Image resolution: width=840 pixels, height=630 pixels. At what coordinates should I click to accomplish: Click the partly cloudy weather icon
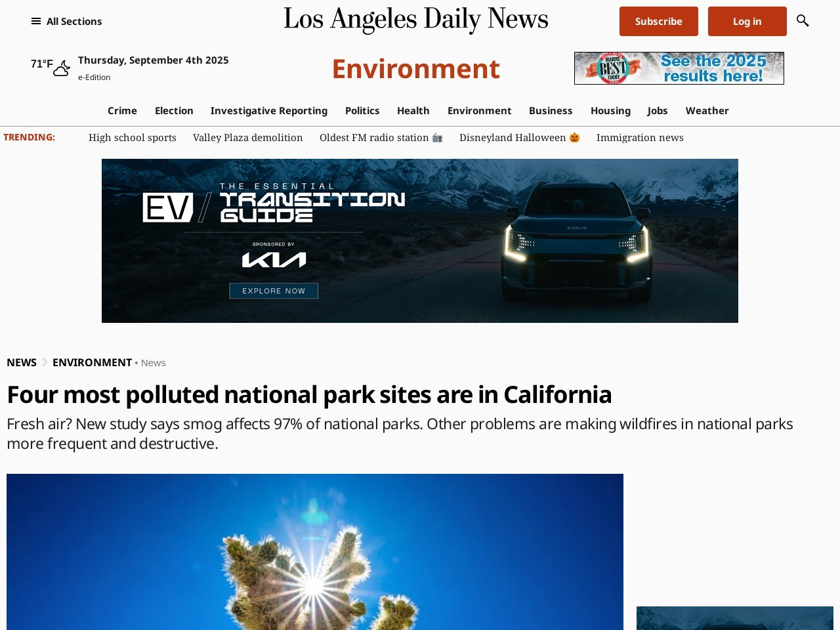point(62,68)
